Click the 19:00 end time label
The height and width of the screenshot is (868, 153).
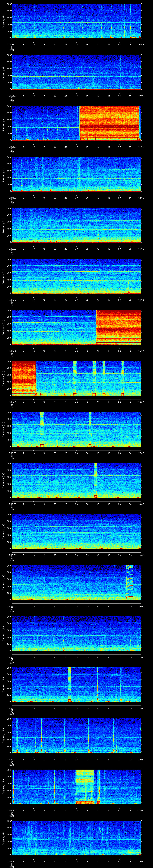coord(141,555)
